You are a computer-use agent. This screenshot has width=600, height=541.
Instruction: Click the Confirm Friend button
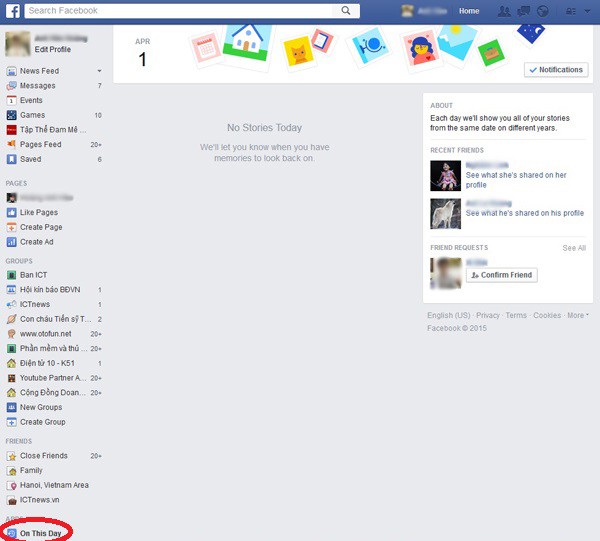click(x=502, y=275)
